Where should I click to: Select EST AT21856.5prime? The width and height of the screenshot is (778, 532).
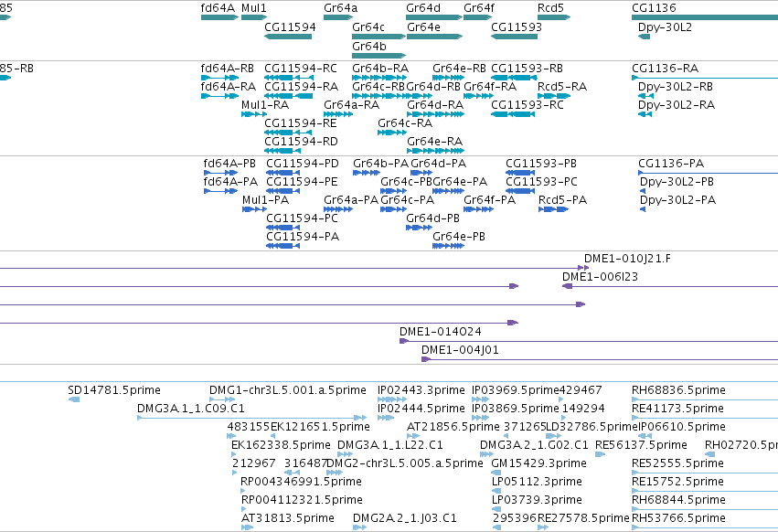tap(453, 427)
